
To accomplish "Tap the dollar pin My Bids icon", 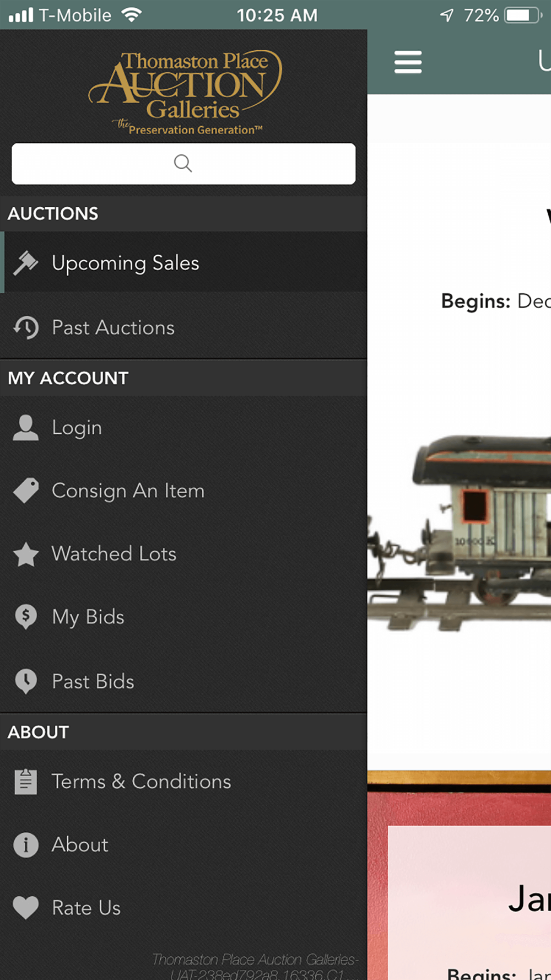I will (26, 617).
